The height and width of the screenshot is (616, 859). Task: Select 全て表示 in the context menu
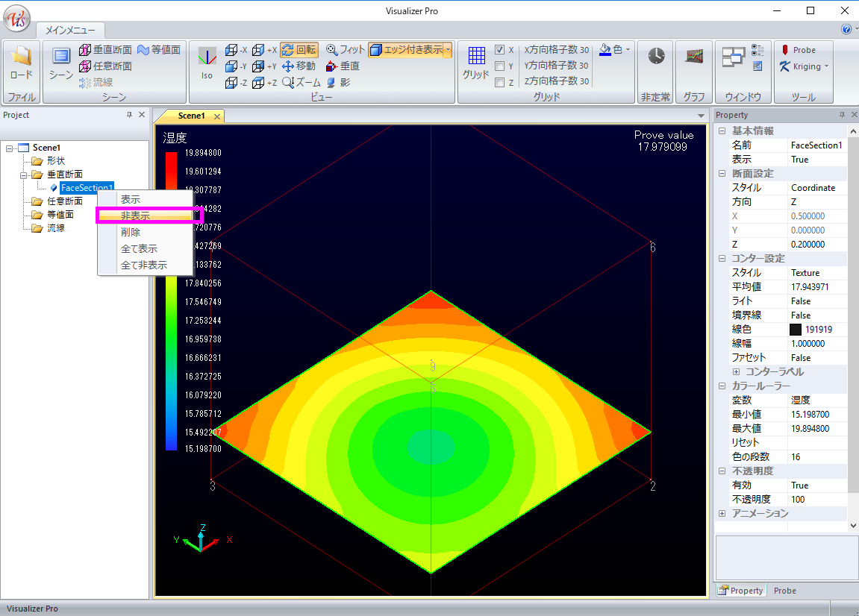pyautogui.click(x=139, y=248)
